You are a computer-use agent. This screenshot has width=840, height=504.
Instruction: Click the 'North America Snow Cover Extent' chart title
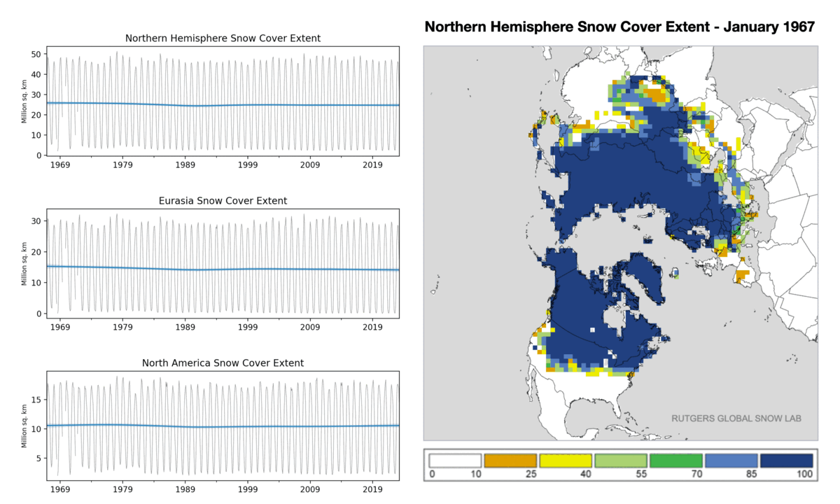pyautogui.click(x=223, y=363)
